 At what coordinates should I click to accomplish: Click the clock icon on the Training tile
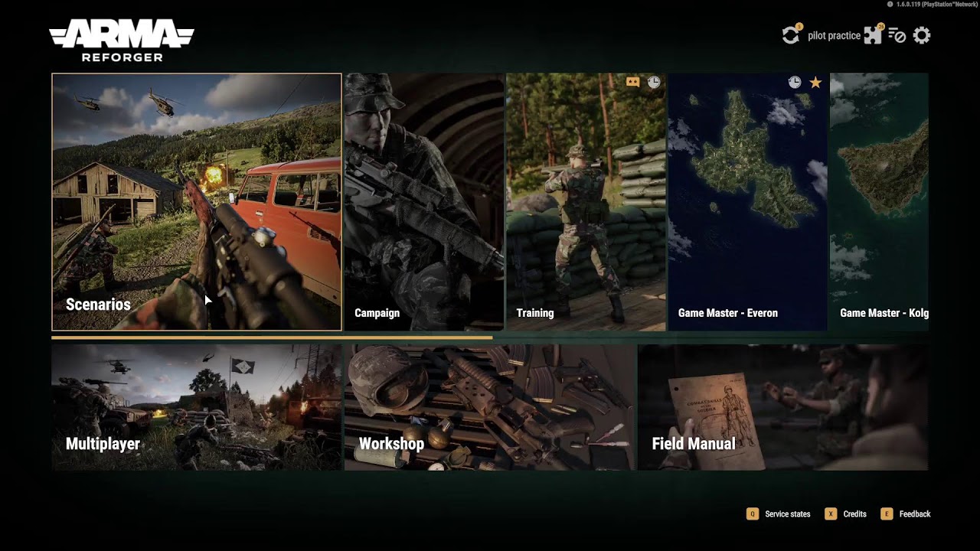coord(653,82)
